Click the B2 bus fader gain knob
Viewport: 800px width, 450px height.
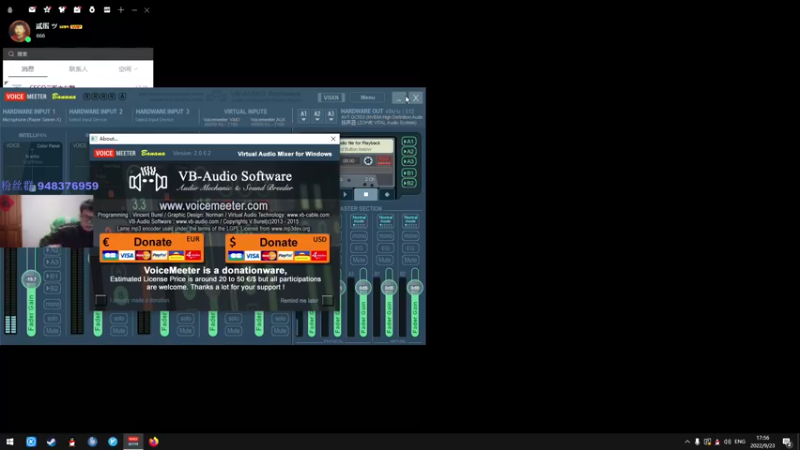point(415,288)
